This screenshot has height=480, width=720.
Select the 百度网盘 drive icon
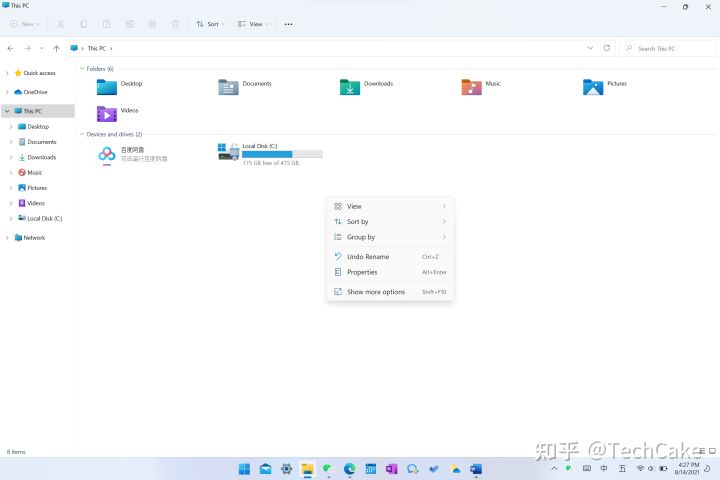click(107, 155)
